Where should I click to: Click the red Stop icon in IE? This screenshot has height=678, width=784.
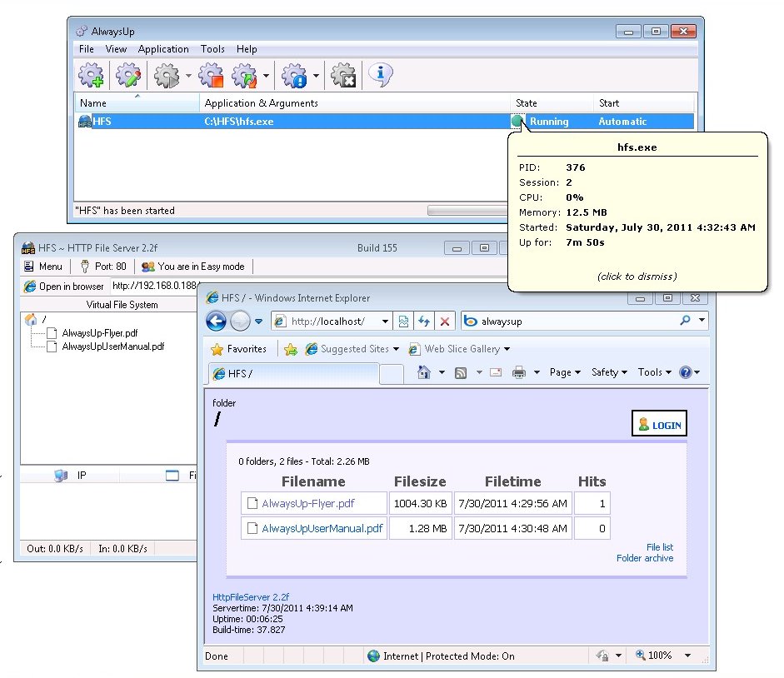click(x=445, y=322)
